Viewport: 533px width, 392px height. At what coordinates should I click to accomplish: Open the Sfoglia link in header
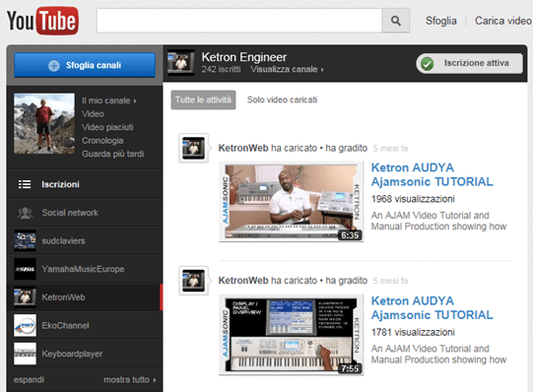(x=440, y=21)
